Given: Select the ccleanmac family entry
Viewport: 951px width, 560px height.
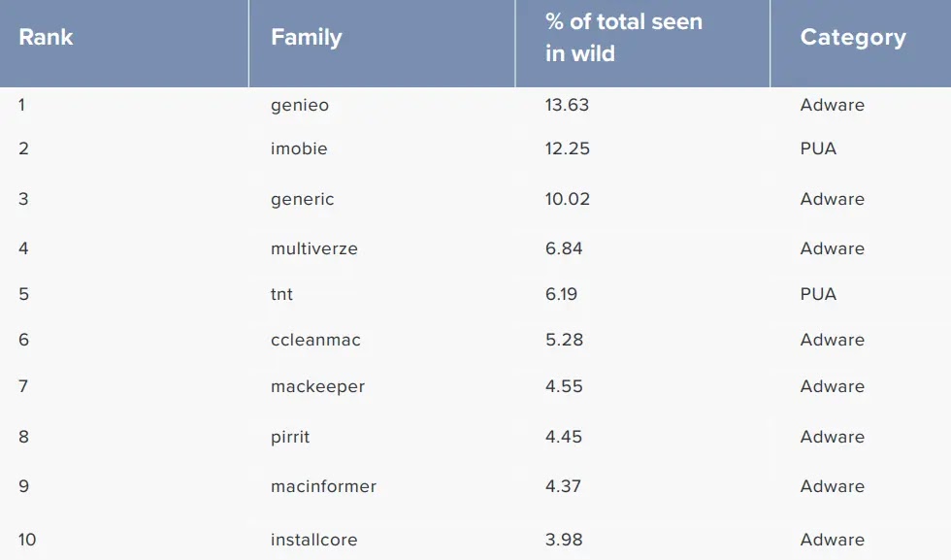Looking at the screenshot, I should click(x=315, y=340).
